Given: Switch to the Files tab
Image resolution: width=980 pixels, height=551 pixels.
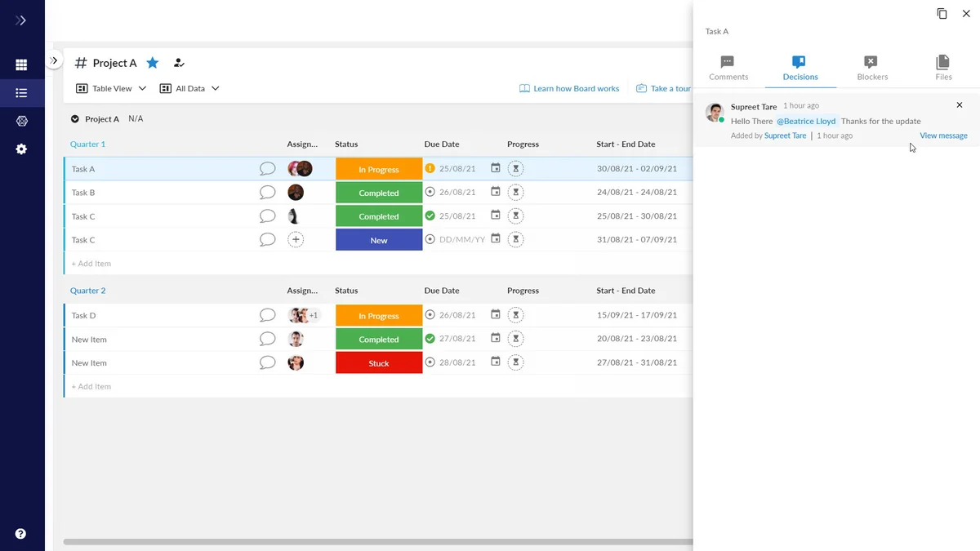Looking at the screenshot, I should [x=943, y=68].
